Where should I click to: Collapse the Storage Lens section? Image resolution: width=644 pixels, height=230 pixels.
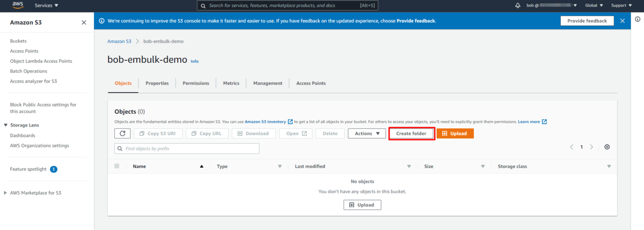point(5,125)
